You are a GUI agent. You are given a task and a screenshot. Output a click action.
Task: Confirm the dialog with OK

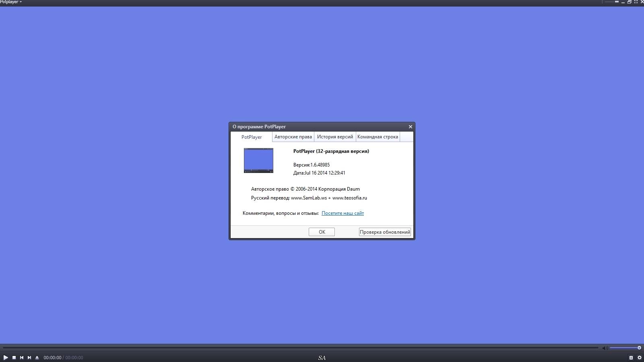pos(322,232)
